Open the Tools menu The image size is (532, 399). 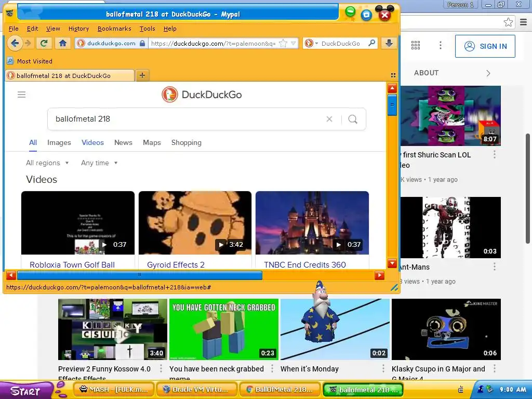click(x=147, y=29)
